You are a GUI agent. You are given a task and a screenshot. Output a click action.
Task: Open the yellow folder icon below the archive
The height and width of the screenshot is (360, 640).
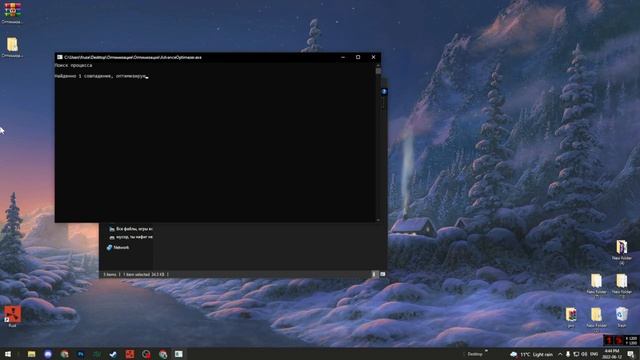point(12,45)
